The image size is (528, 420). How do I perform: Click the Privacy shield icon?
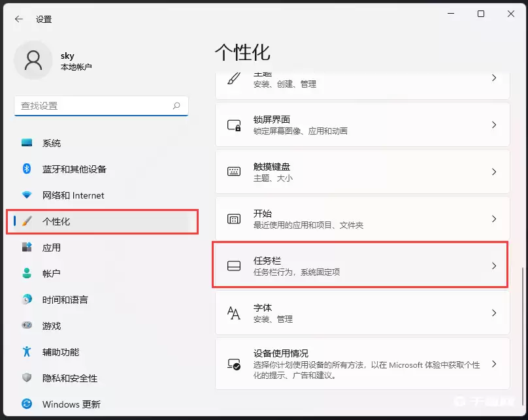coord(27,378)
